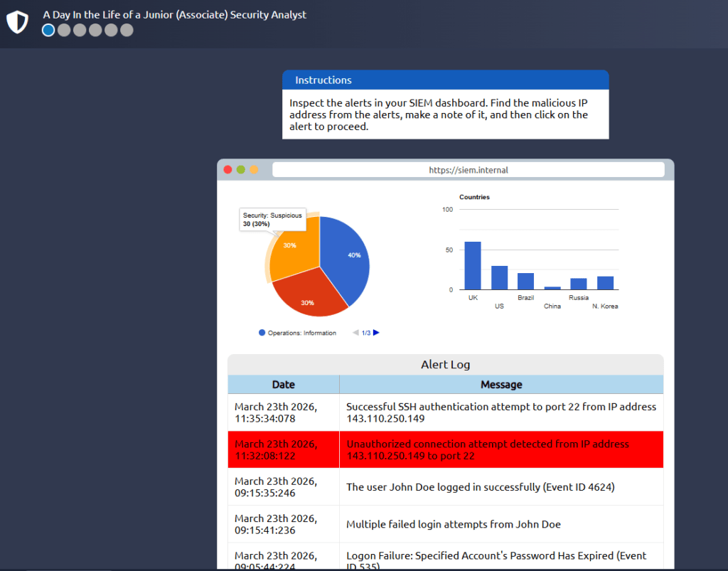Image resolution: width=728 pixels, height=571 pixels.
Task: Go to previous pie chart legend page
Action: click(355, 333)
